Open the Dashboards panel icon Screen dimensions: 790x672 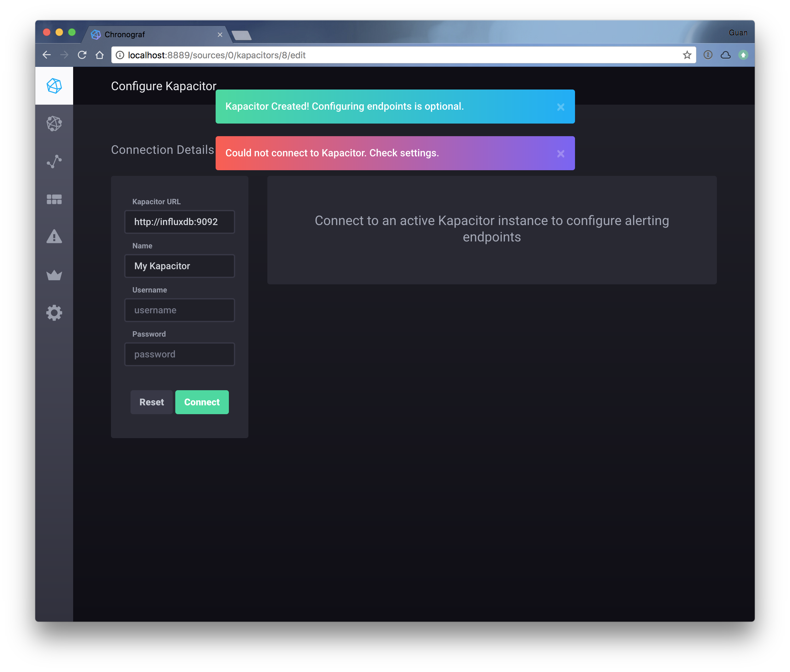[54, 199]
